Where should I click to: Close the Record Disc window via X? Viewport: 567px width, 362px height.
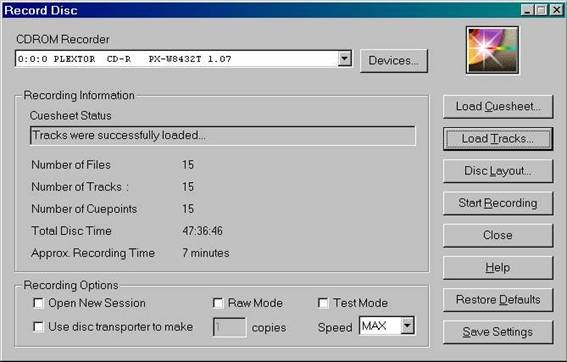pyautogui.click(x=556, y=10)
